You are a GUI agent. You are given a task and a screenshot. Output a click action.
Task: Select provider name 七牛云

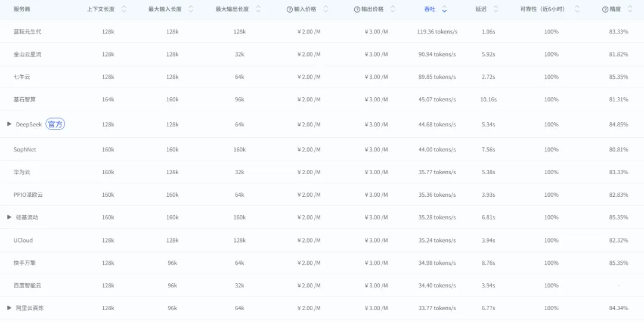tap(21, 77)
